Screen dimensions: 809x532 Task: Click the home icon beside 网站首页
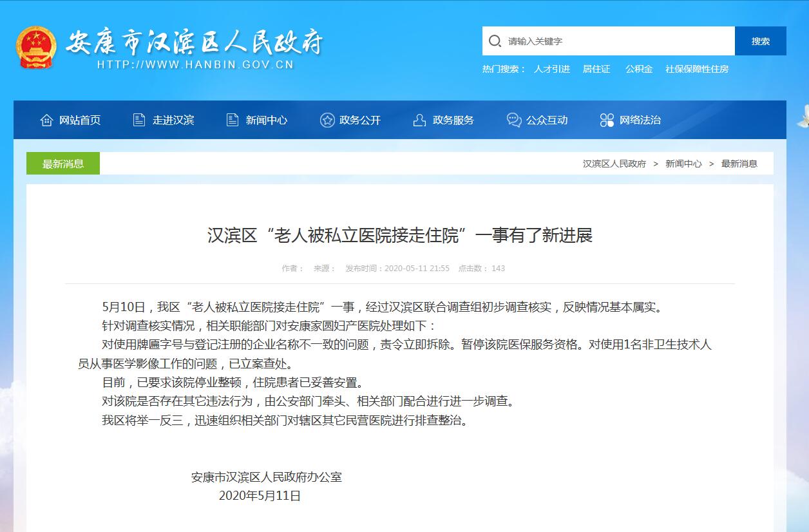[46, 120]
